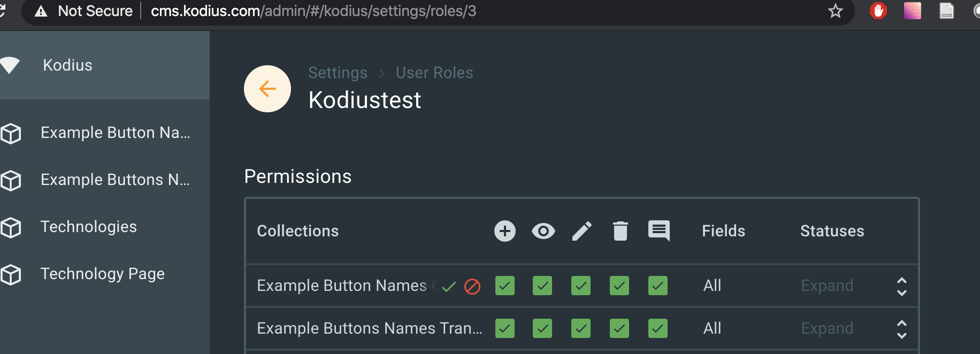Viewport: 980px width, 354px height.
Task: Toggle comment checkbox for Example Button Names
Action: (658, 286)
